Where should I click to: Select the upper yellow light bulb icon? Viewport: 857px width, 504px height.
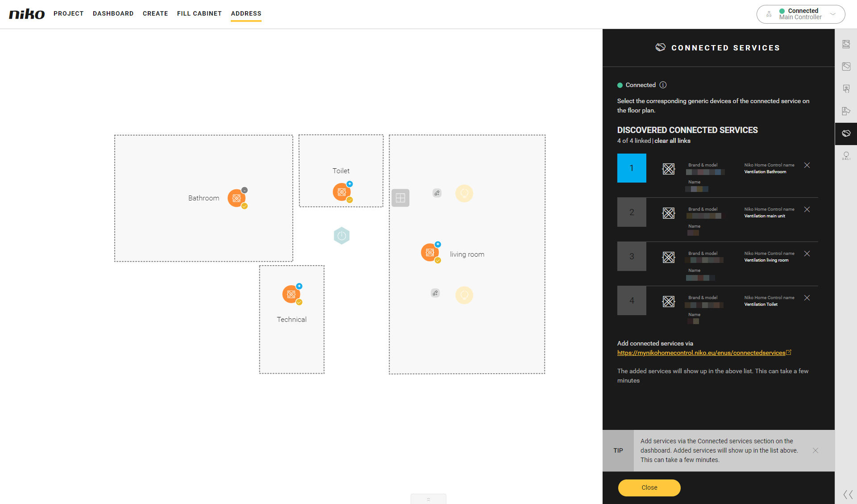[x=464, y=193]
